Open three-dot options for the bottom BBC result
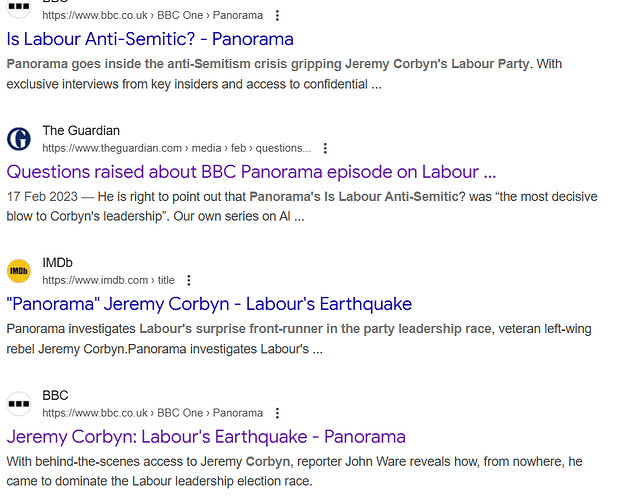 tap(277, 413)
